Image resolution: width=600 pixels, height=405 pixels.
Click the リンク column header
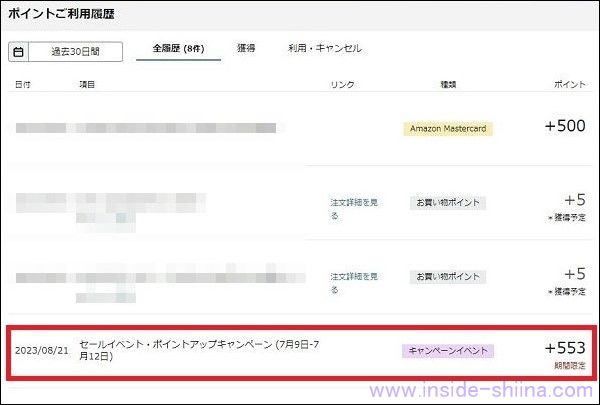point(342,85)
